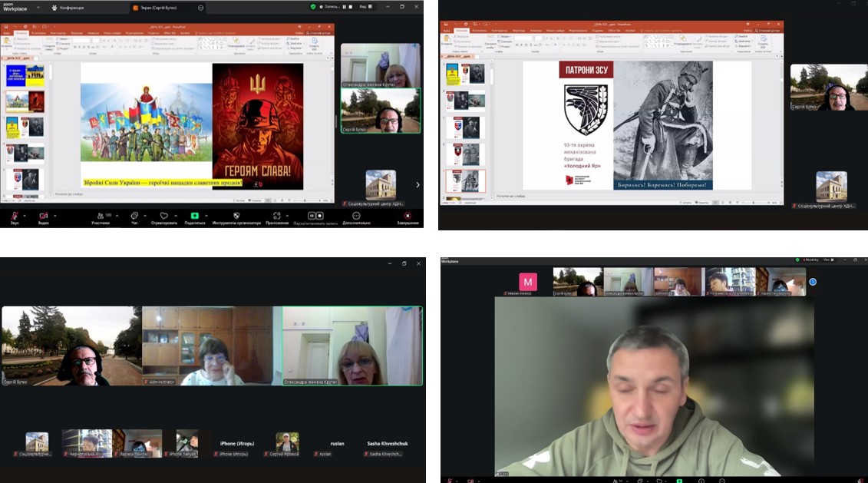Expand the arrow next to Звук
The image size is (868, 483).
26,214
